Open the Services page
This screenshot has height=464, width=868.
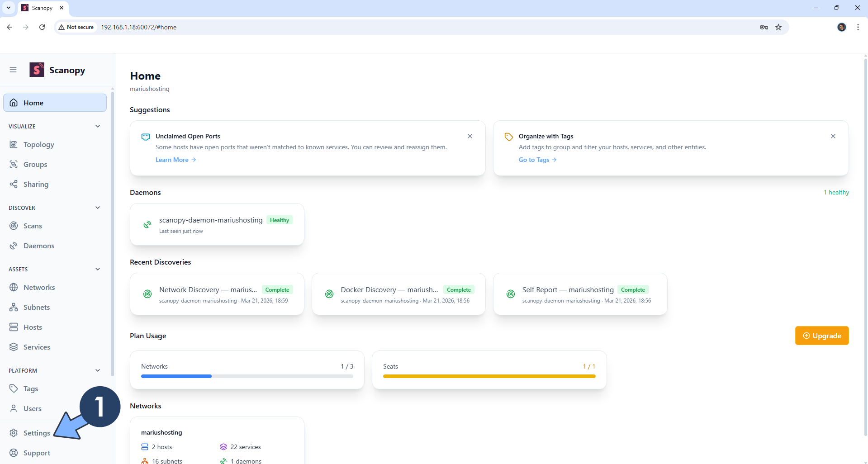37,347
